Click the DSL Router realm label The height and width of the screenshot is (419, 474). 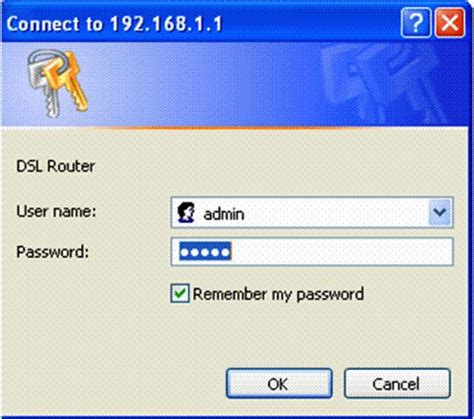pyautogui.click(x=56, y=166)
